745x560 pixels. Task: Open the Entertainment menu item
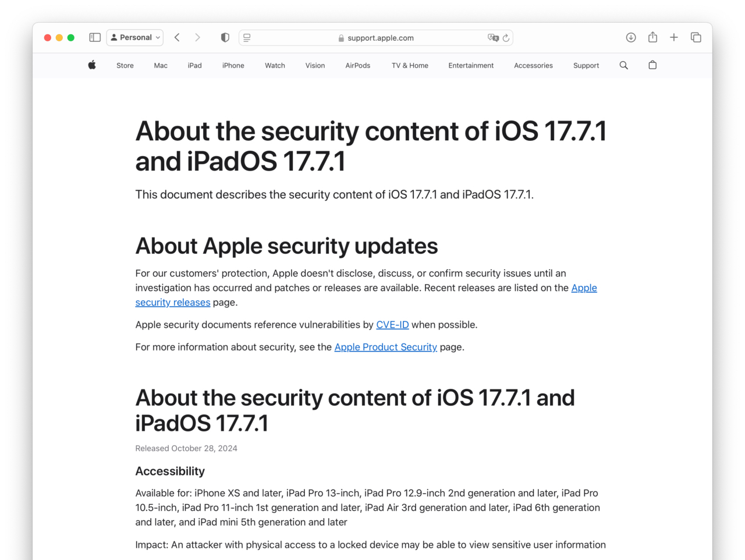(x=471, y=66)
